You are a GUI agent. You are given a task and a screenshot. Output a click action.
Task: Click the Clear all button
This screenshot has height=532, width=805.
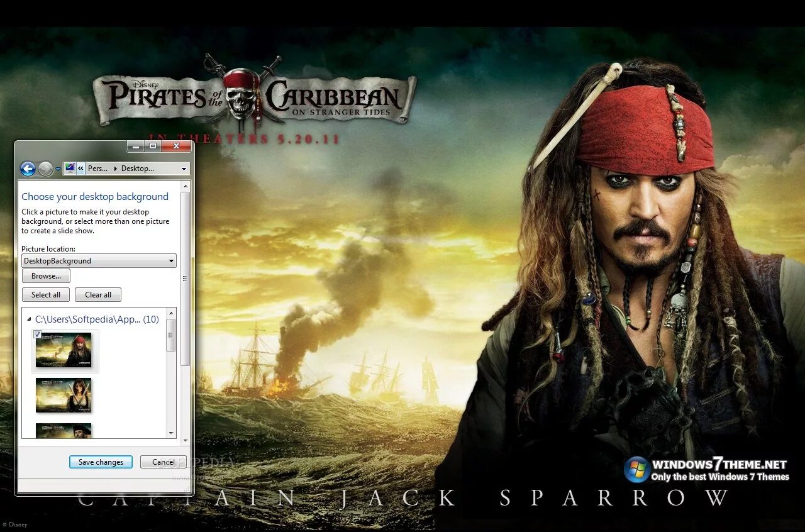click(x=98, y=295)
